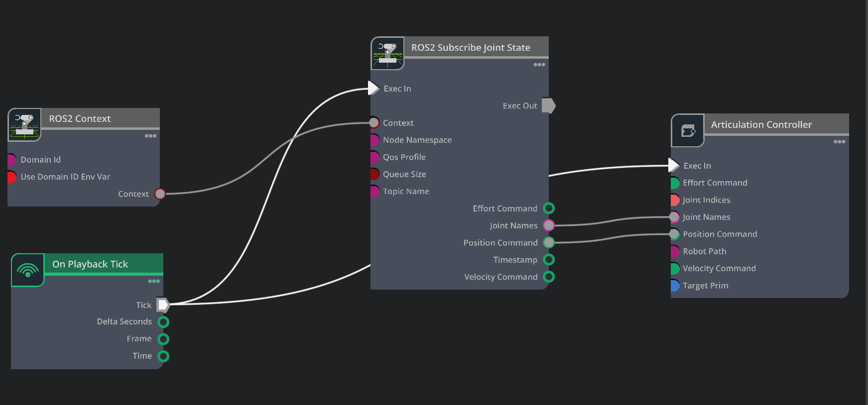Click Articulation Controller Velocity Command input port
Image resolution: width=868 pixels, height=405 pixels.
click(675, 268)
